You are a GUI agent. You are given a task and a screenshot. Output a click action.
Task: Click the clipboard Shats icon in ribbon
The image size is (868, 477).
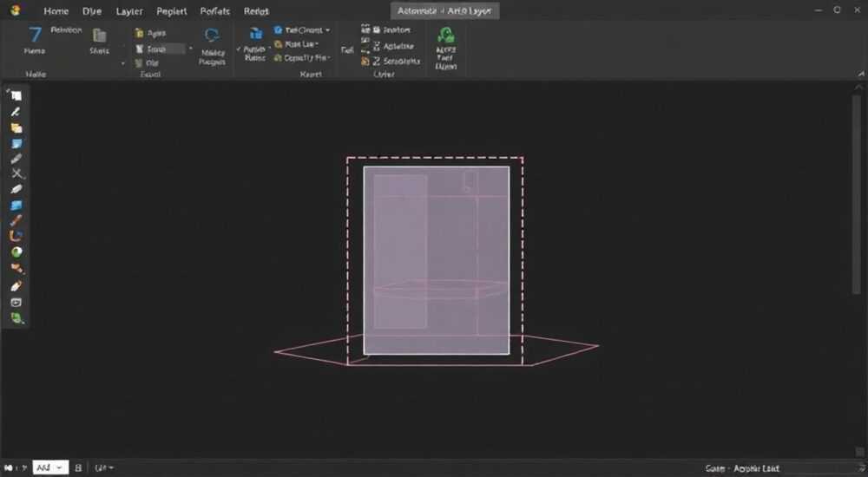(100, 36)
